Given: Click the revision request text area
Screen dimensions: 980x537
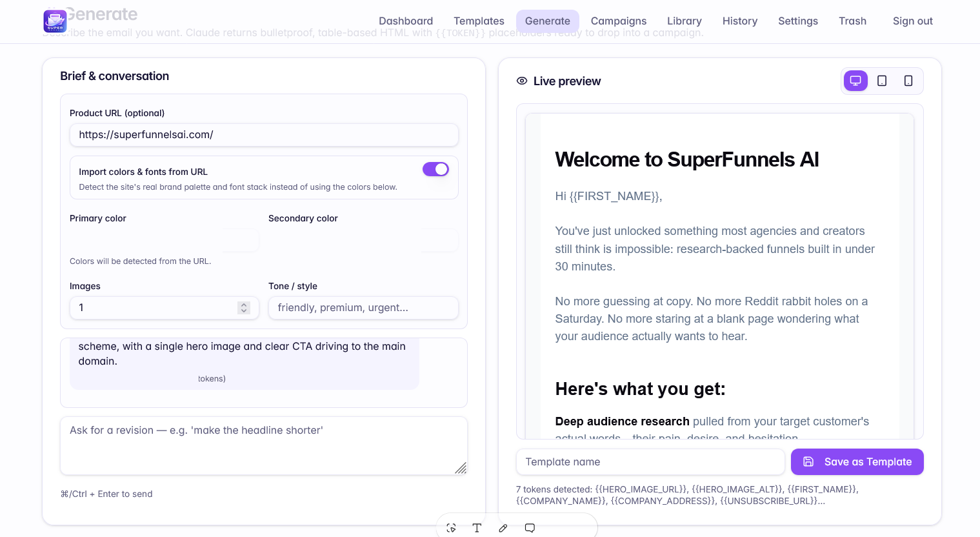Looking at the screenshot, I should click(x=264, y=446).
